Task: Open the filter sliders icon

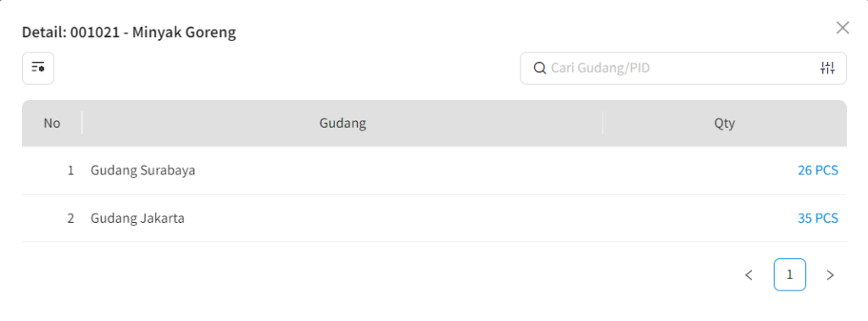Action: 827,68
